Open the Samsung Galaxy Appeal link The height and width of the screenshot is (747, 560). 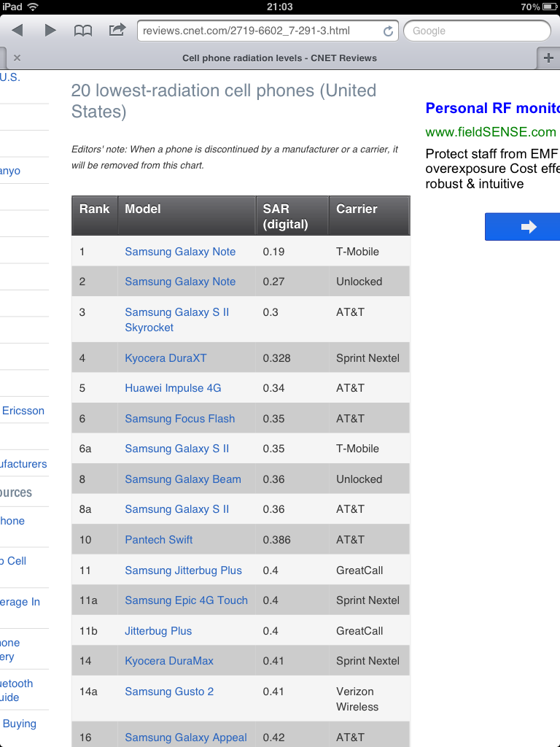point(186,738)
